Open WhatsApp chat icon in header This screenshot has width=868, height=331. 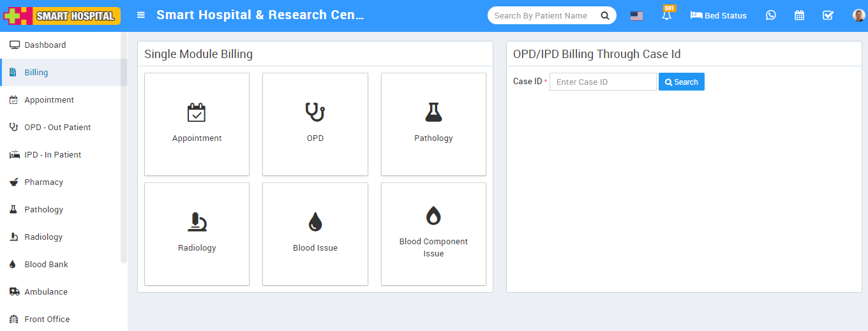click(771, 15)
